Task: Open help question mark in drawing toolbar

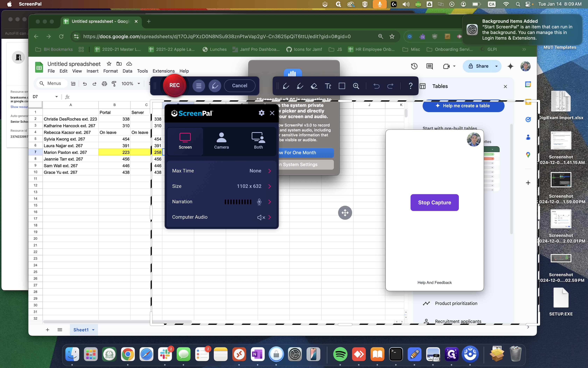Action: (410, 86)
